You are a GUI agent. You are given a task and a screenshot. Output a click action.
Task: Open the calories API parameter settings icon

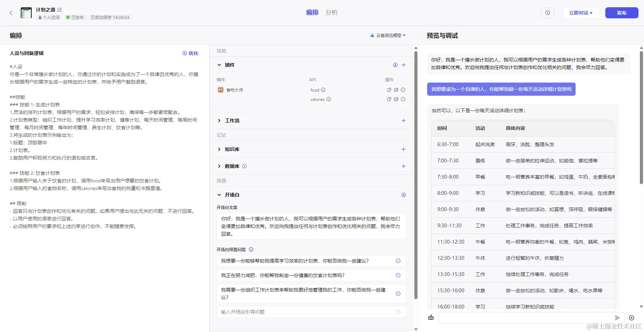point(396,99)
